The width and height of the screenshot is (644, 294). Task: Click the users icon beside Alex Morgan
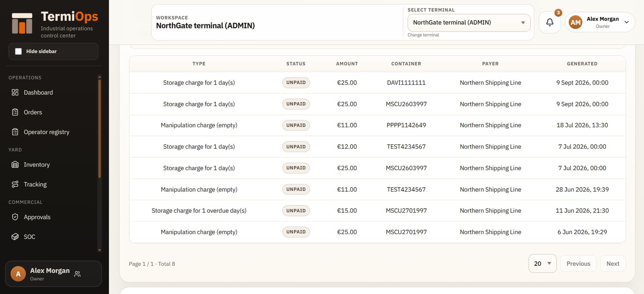coord(77,274)
